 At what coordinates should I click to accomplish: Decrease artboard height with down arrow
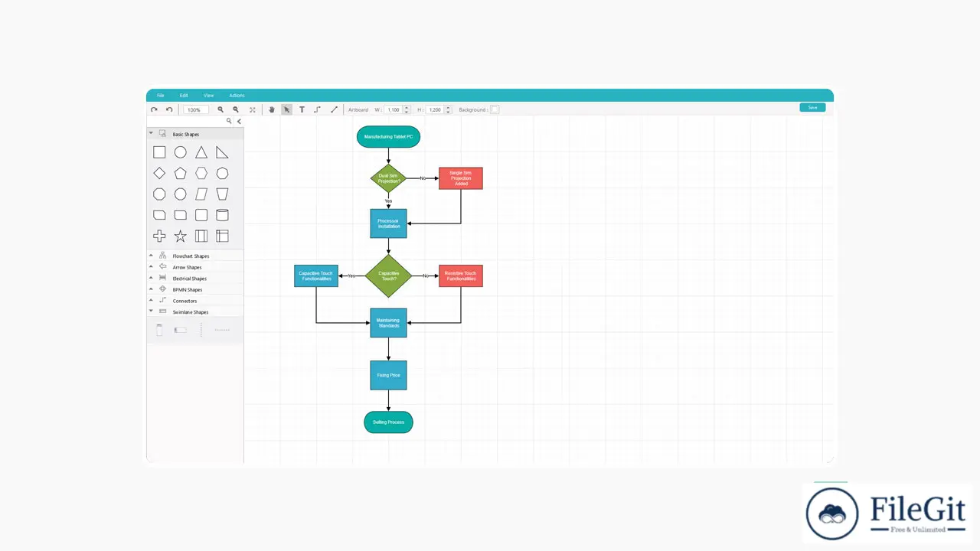(449, 112)
